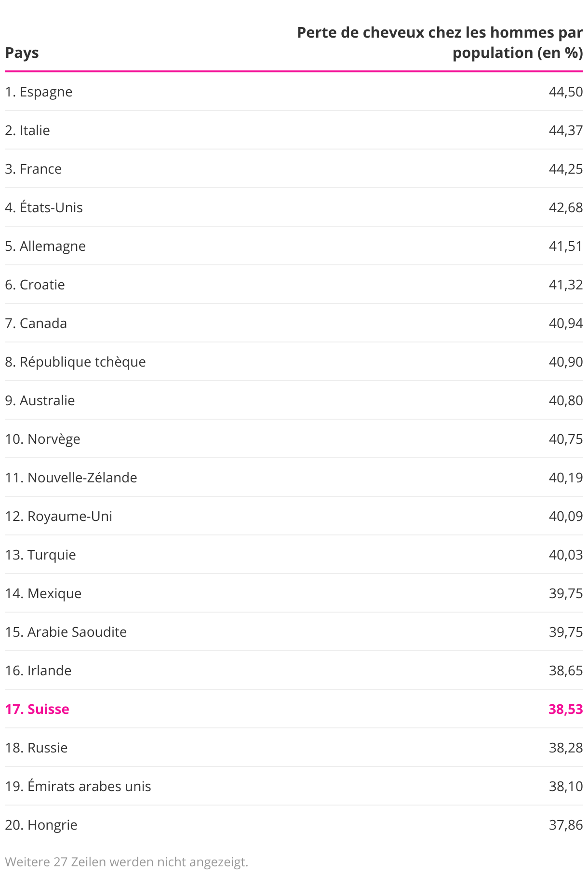
Task: Click on 5. Allemagne country name
Action: pos(45,246)
